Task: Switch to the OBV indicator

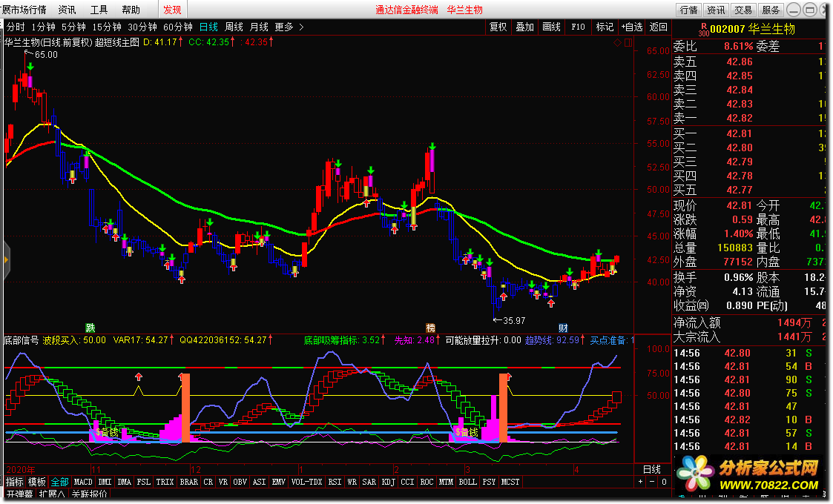Action: [x=240, y=482]
